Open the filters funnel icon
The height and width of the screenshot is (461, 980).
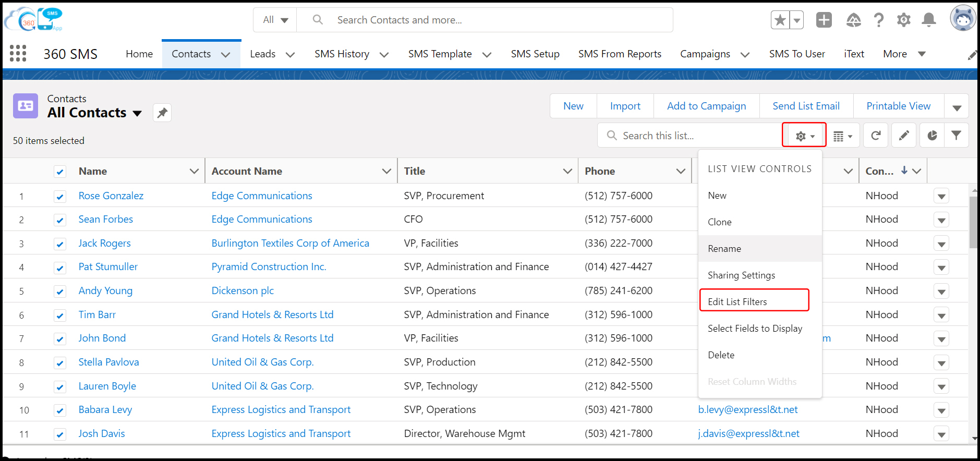click(957, 136)
